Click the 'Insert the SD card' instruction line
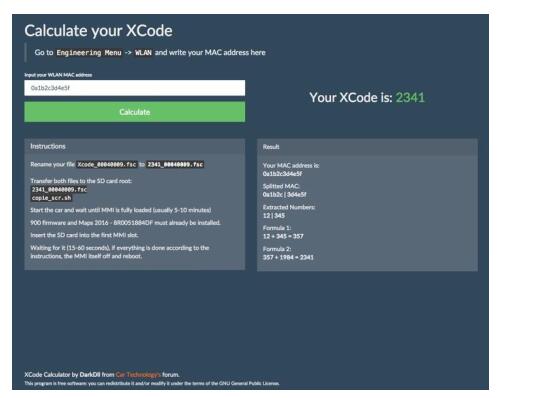 [x=84, y=235]
